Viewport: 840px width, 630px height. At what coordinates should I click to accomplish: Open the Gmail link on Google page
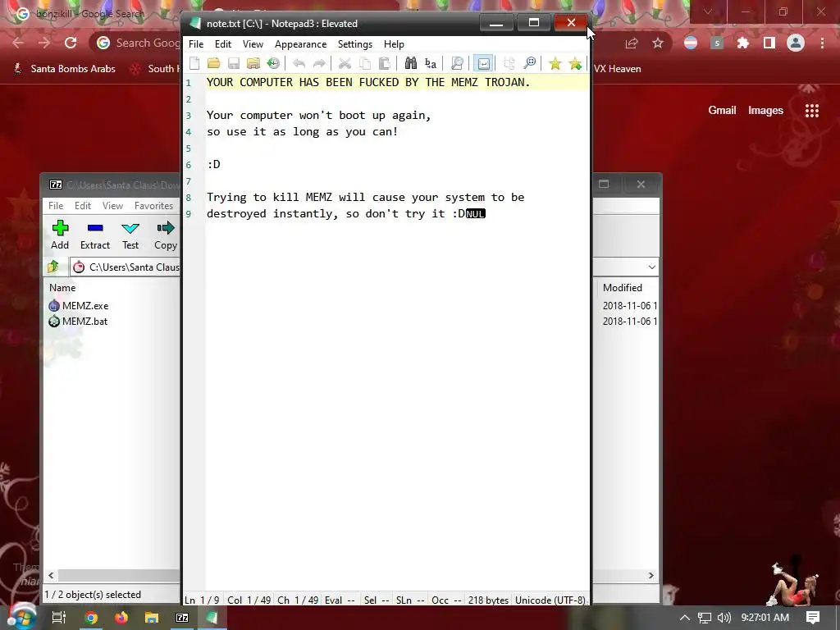click(722, 111)
